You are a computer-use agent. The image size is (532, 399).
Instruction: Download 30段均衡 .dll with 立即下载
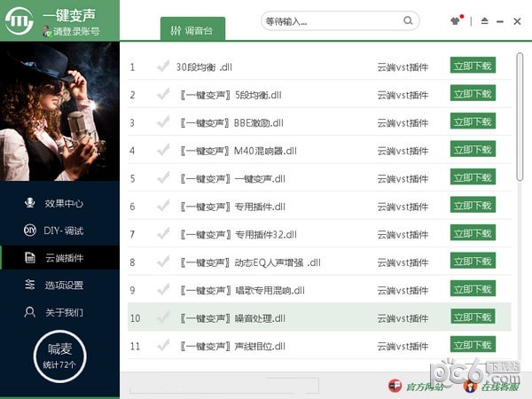pos(473,66)
